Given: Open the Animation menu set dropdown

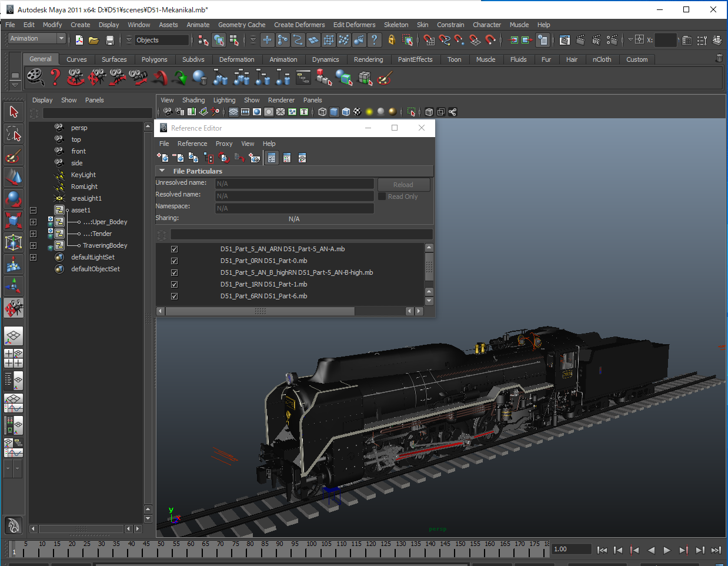Looking at the screenshot, I should [x=37, y=38].
